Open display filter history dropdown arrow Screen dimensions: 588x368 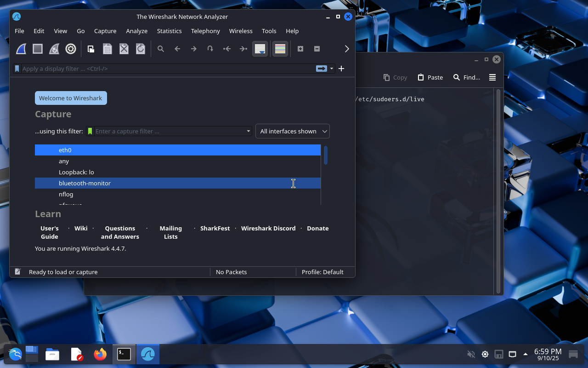tap(332, 69)
